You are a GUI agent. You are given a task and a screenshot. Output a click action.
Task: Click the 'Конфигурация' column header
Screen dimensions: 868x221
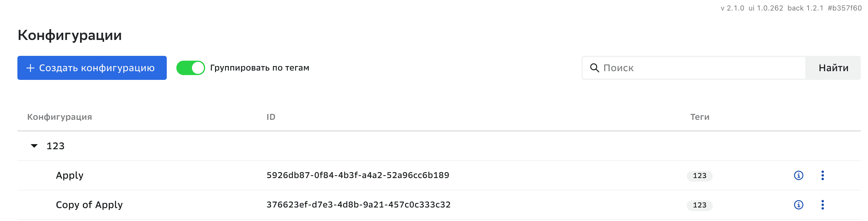59,117
